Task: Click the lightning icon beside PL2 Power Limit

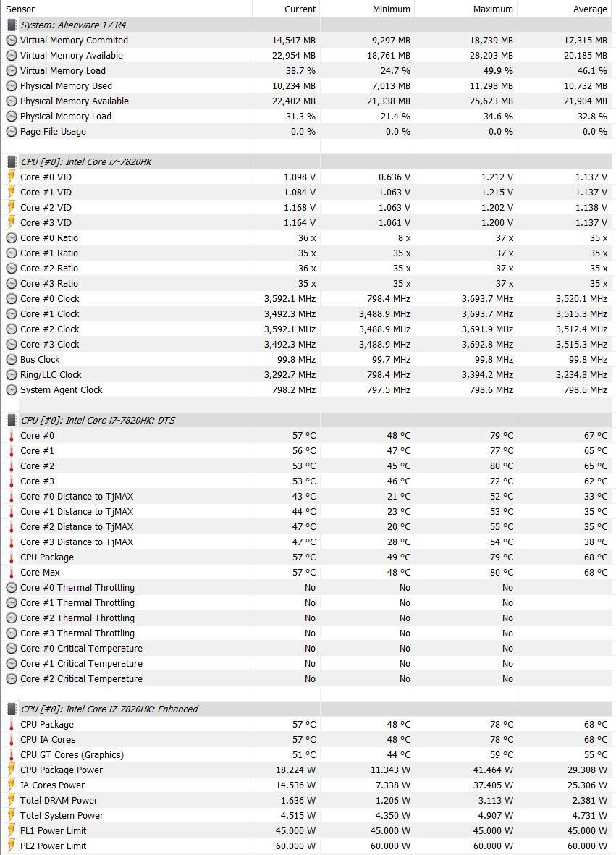Action: pos(12,846)
